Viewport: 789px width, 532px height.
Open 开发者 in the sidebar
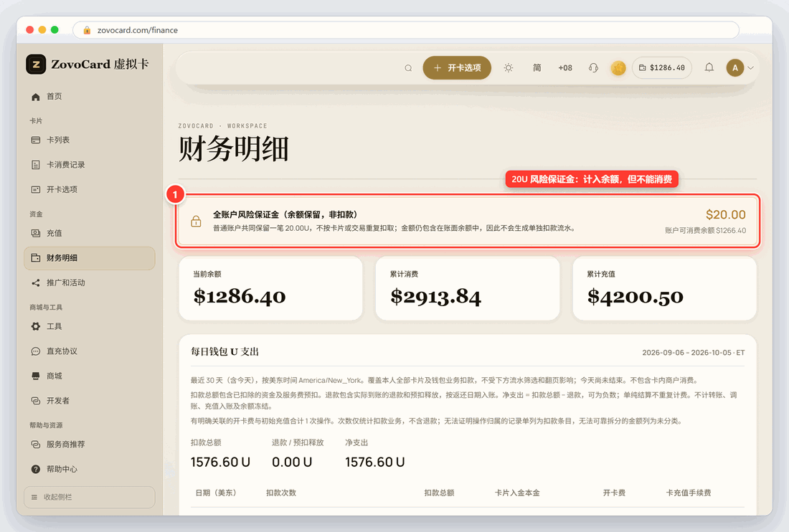tap(90, 401)
